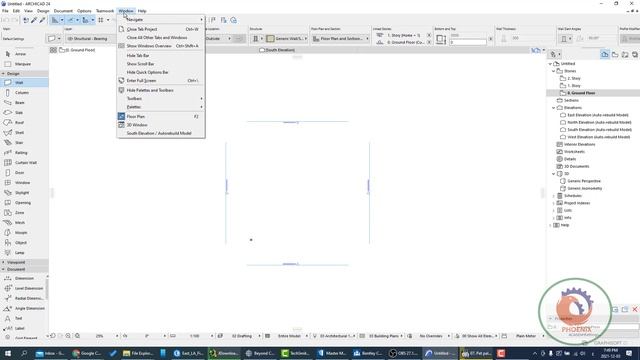The width and height of the screenshot is (640, 360).
Task: Choose Hide Palettes and Toolbars
Action: (161, 90)
